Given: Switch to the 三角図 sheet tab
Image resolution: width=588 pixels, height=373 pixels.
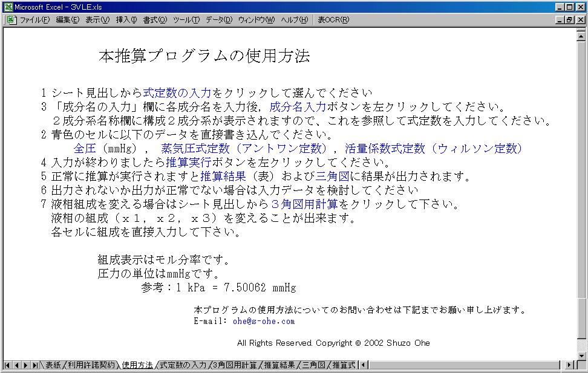Looking at the screenshot, I should tap(313, 365).
